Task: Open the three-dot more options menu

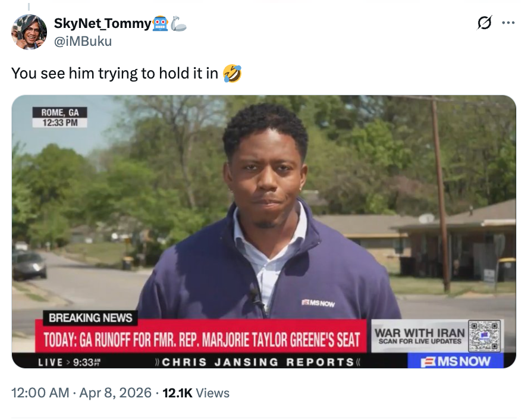Action: (508, 23)
